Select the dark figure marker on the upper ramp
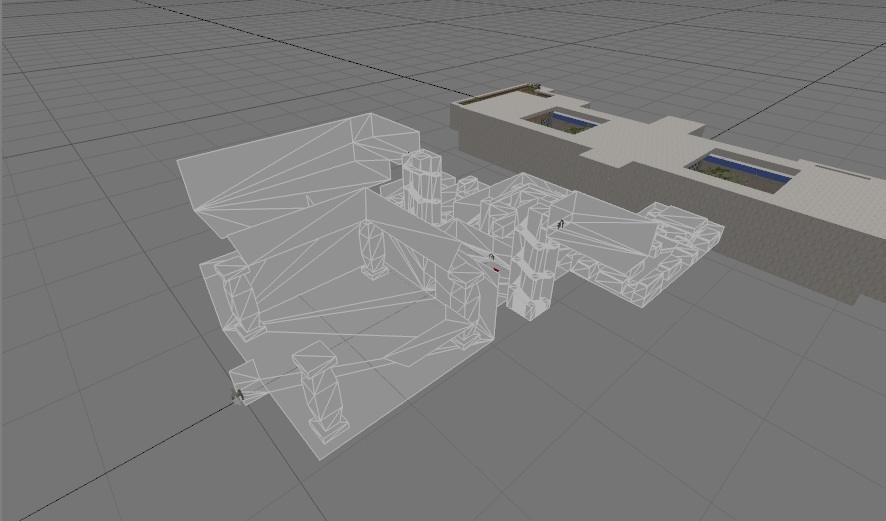The image size is (886, 521). click(561, 224)
